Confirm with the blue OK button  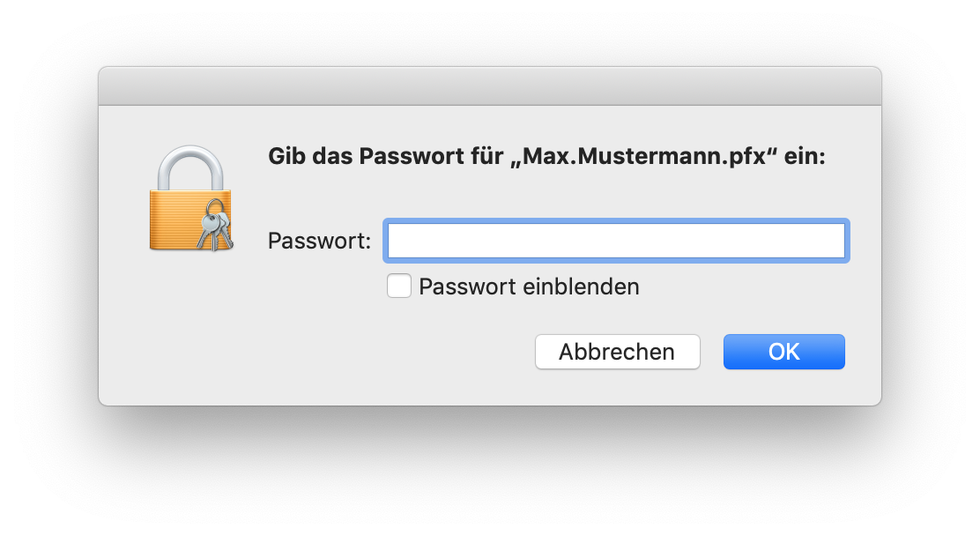(x=783, y=352)
